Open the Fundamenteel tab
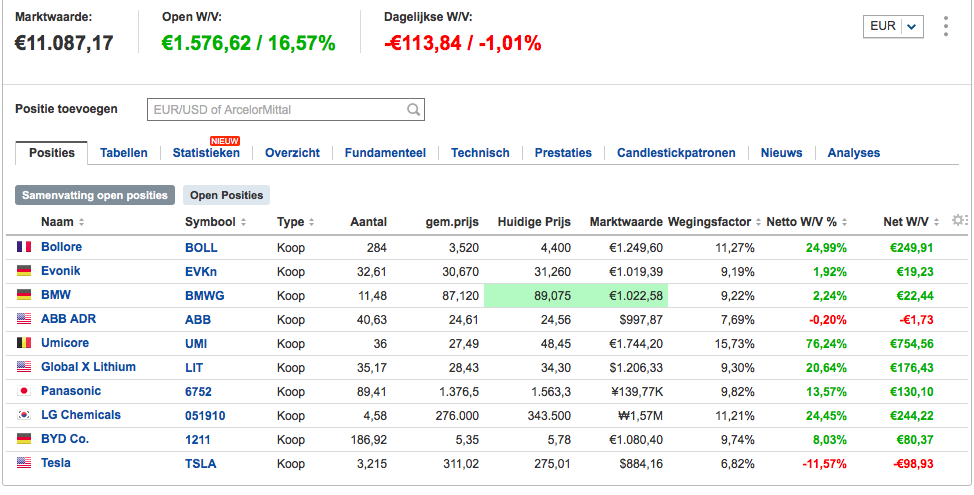Screen dimensions: 974x495 pos(385,153)
